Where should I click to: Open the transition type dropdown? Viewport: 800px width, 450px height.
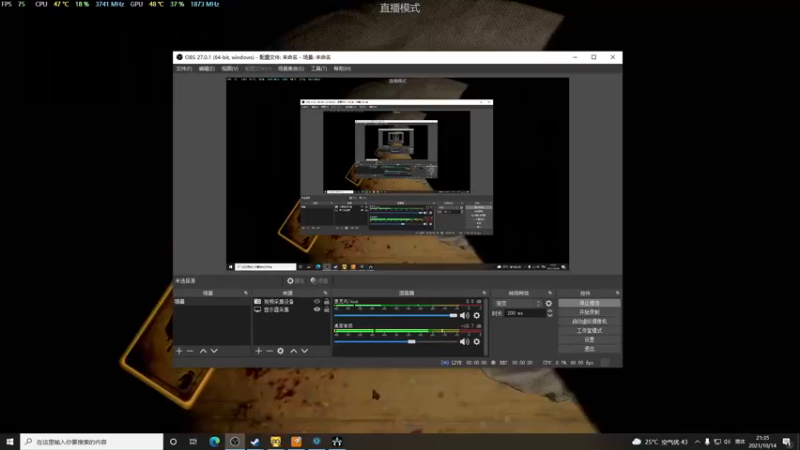tap(518, 304)
